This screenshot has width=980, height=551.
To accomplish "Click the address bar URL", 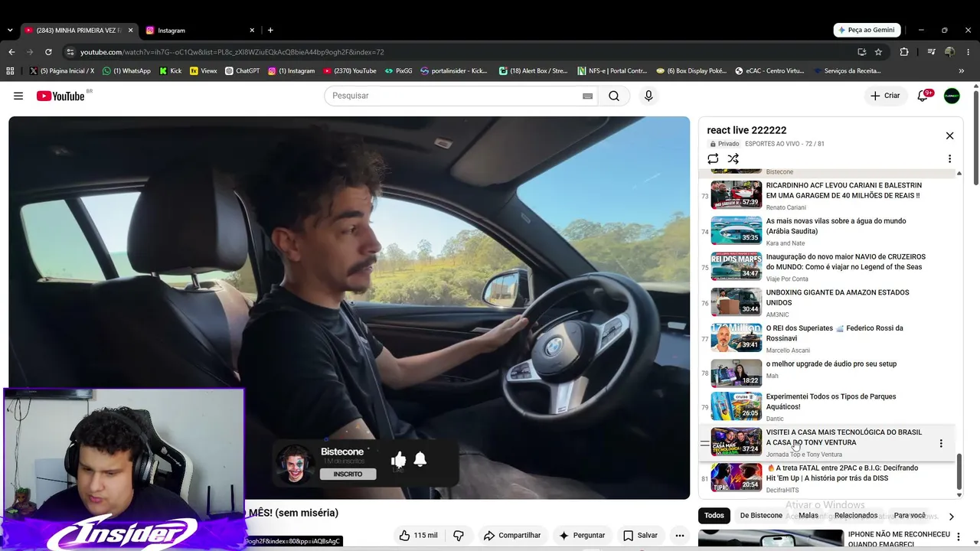I will pyautogui.click(x=232, y=52).
